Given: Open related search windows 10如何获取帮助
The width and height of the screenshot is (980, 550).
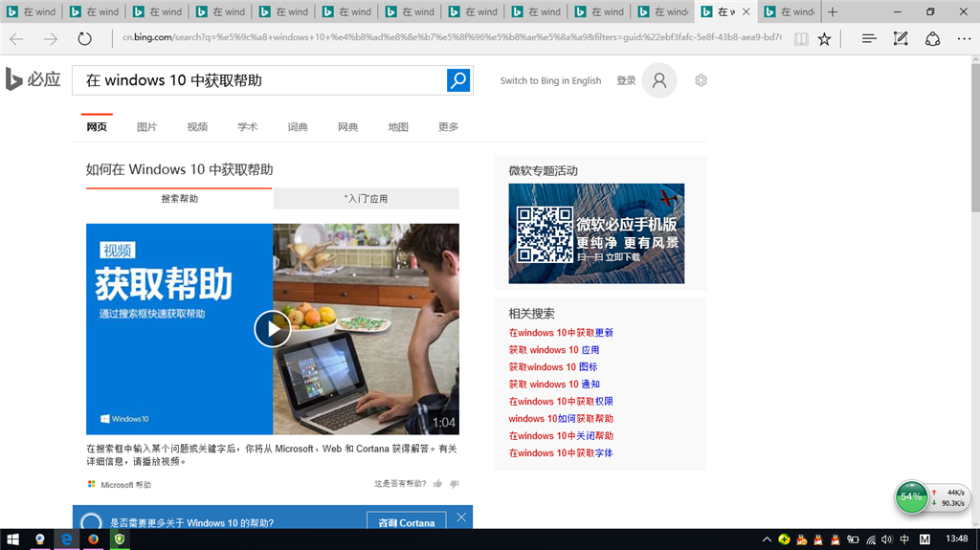Looking at the screenshot, I should point(561,419).
